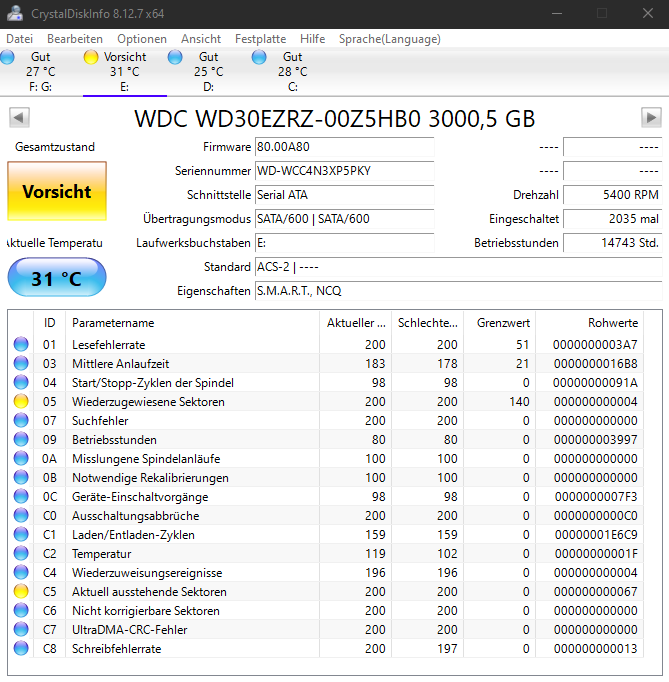Click yellow orb of Aktuell ausstehende Sektoren
Image resolution: width=669 pixels, height=682 pixels.
click(21, 591)
